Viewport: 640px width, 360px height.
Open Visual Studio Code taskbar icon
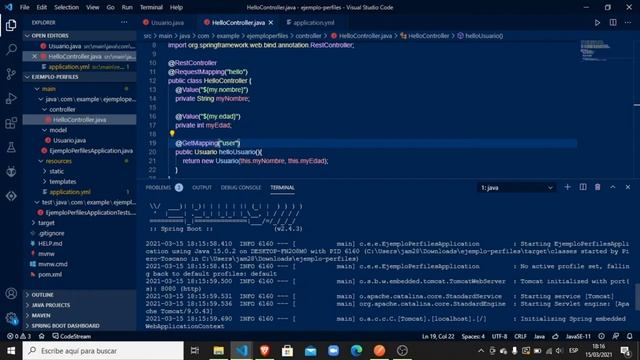coord(242,351)
